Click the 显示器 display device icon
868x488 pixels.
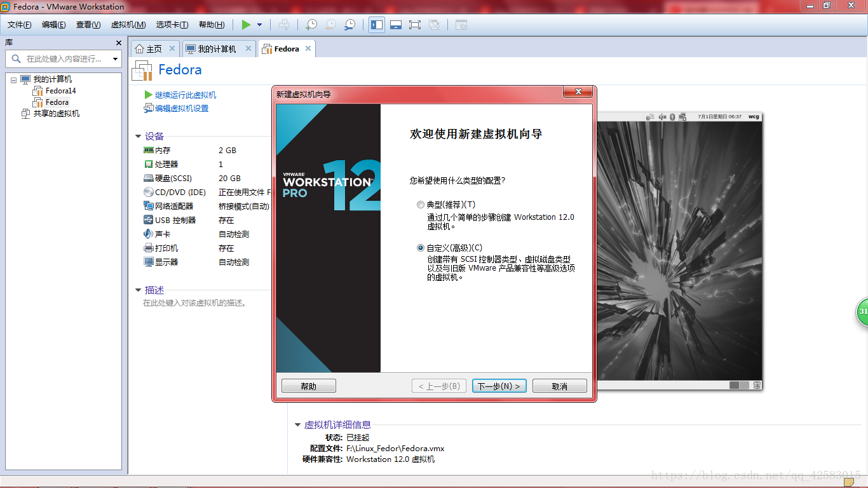(x=149, y=262)
